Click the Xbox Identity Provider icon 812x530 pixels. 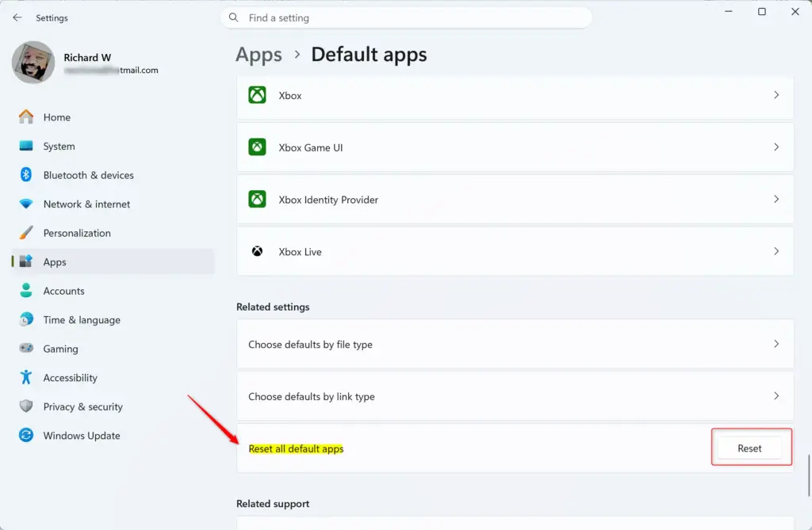258,200
